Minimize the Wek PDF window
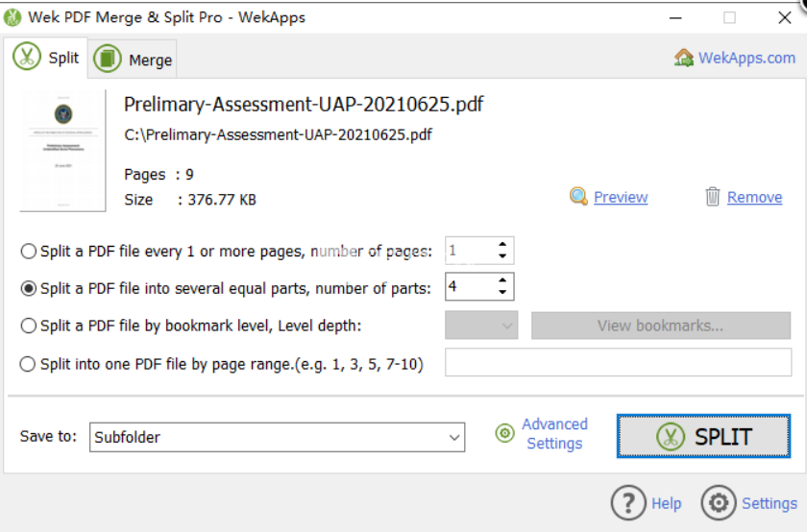The height and width of the screenshot is (532, 807). 675,18
